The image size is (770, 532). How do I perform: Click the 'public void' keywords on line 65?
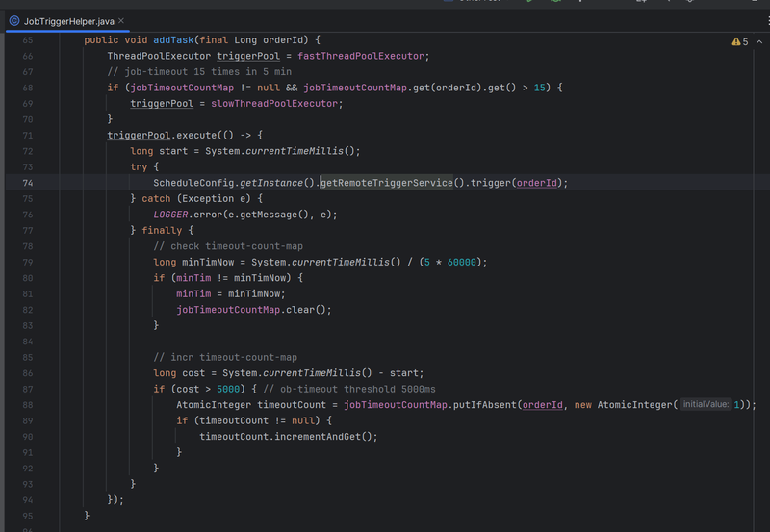115,39
